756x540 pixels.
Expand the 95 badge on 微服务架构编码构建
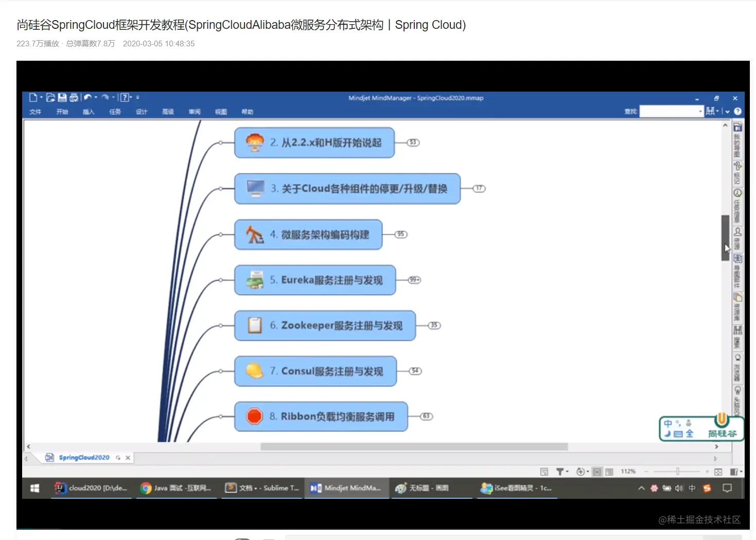pyautogui.click(x=401, y=234)
